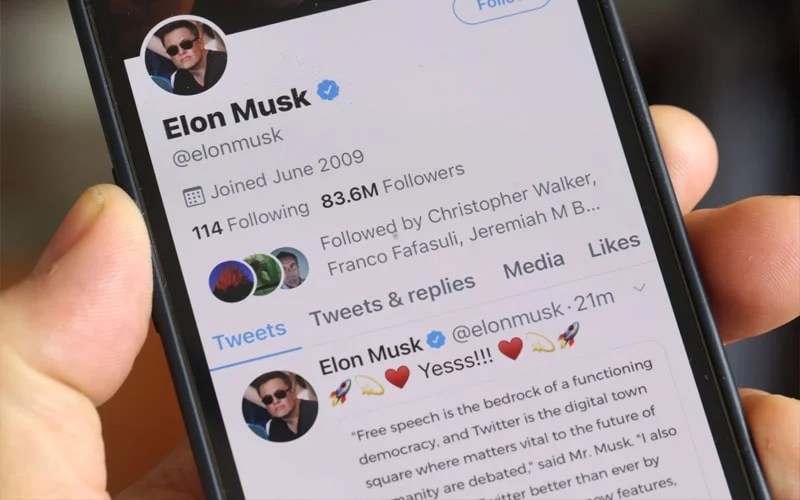Open the 83.6M Followers list
Screen dimensions: 800x500
[392, 186]
